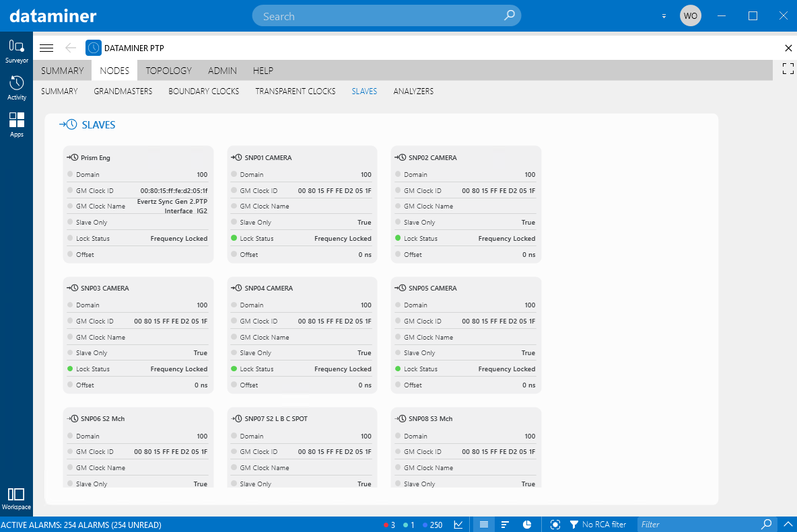Switch alarm console to list view
The image size is (797, 532).
coord(484,525)
